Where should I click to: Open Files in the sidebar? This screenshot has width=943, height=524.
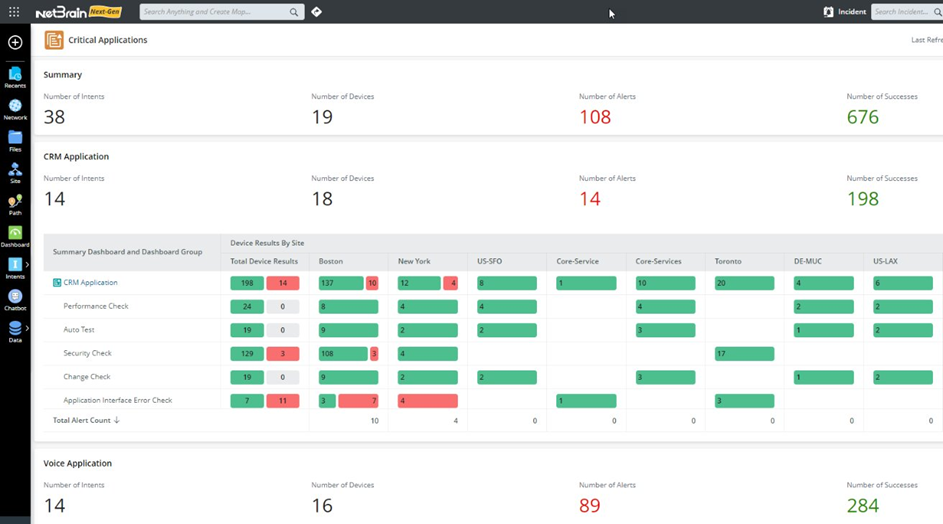click(15, 141)
